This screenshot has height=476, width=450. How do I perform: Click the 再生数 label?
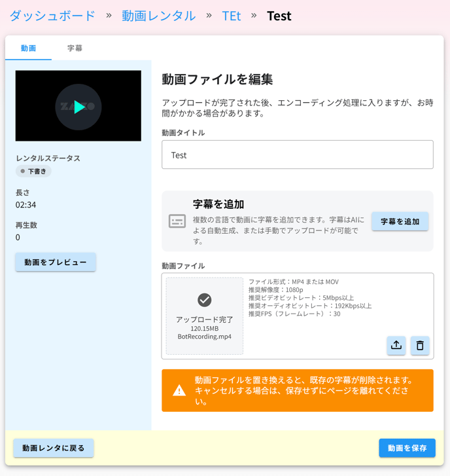[26, 225]
